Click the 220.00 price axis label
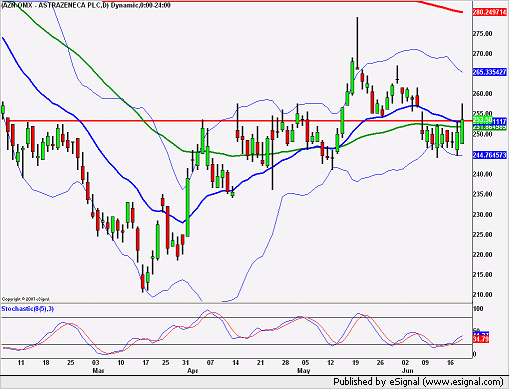Viewport: 509px width, 389px height. (x=482, y=255)
